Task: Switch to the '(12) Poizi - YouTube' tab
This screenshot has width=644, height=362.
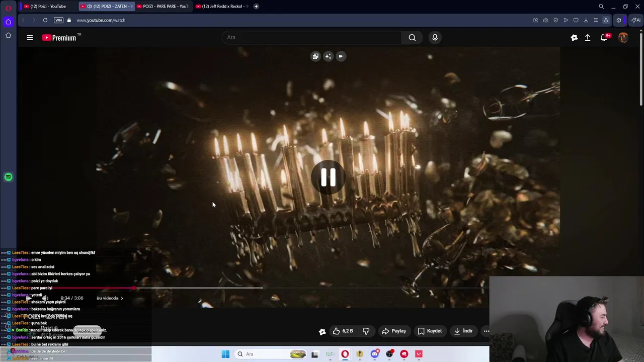Action: (48, 6)
